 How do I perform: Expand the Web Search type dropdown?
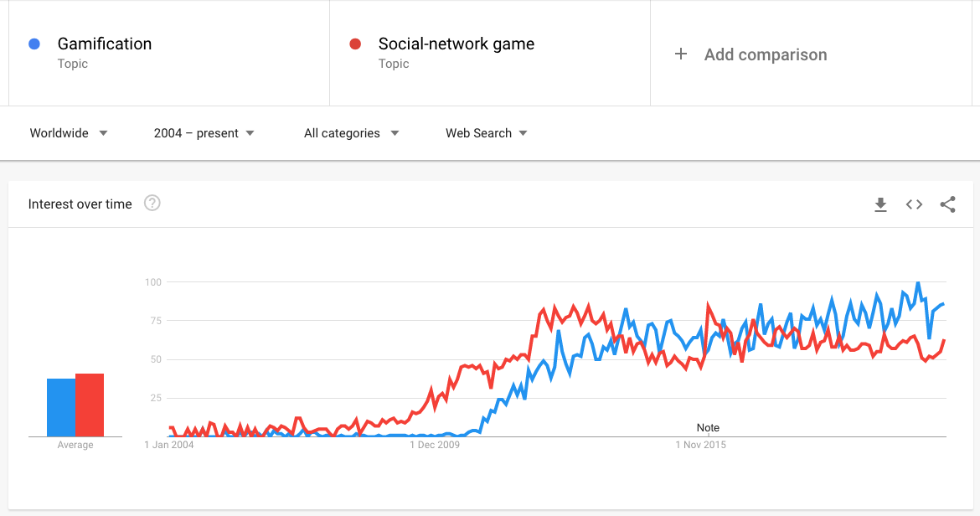pos(487,133)
